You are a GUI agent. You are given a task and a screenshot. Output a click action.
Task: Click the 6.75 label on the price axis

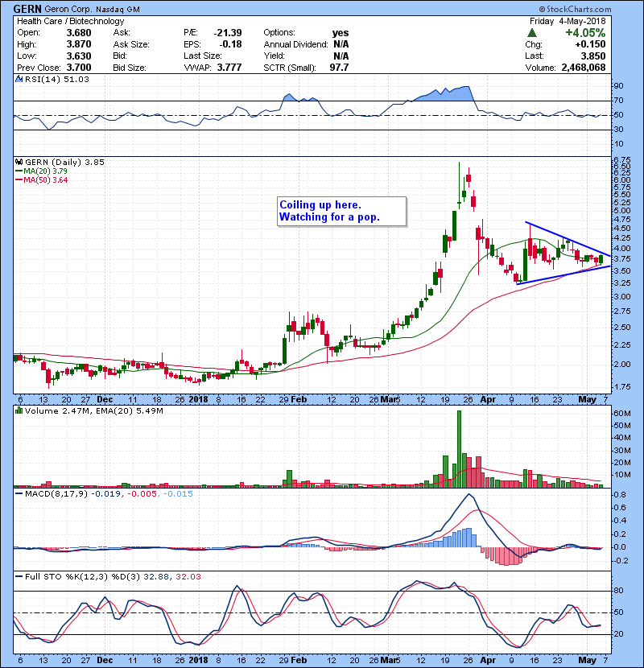(x=621, y=160)
